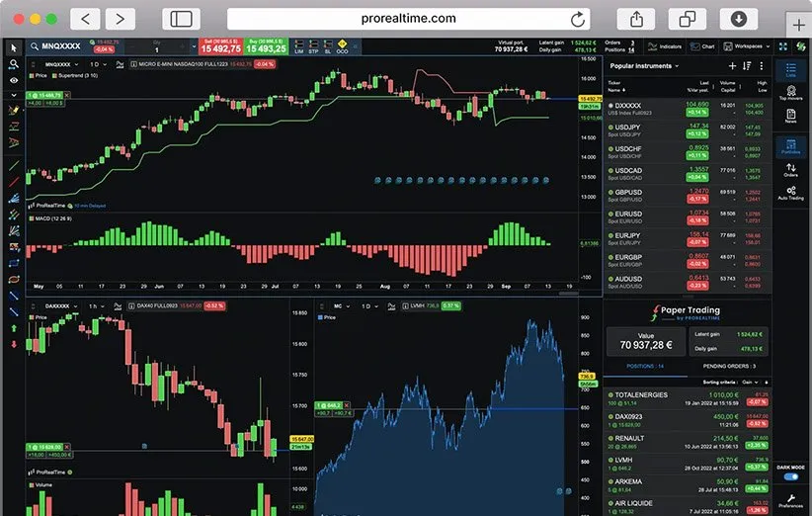Viewport: 812px width, 516px height.
Task: Toggle visibility with the eye icon
Action: [x=13, y=79]
